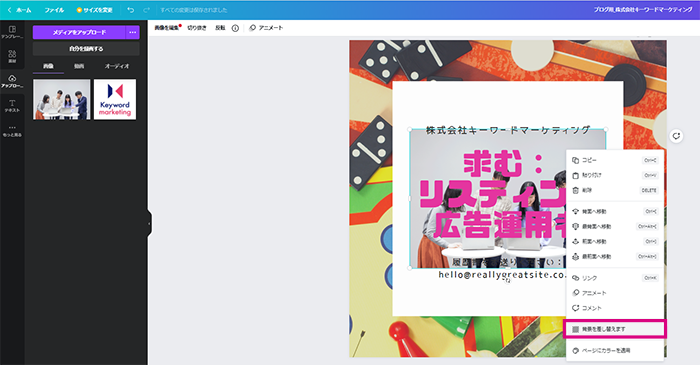Screen dimensions: 700x365
Task: Click the design title at the top right
Action: [x=643, y=10]
